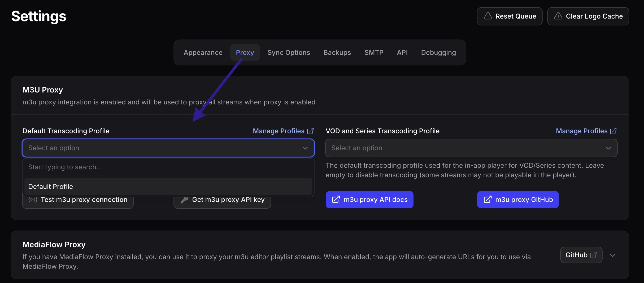Click the warning triangle on Reset Queue button
Image resolution: width=644 pixels, height=283 pixels.
488,16
